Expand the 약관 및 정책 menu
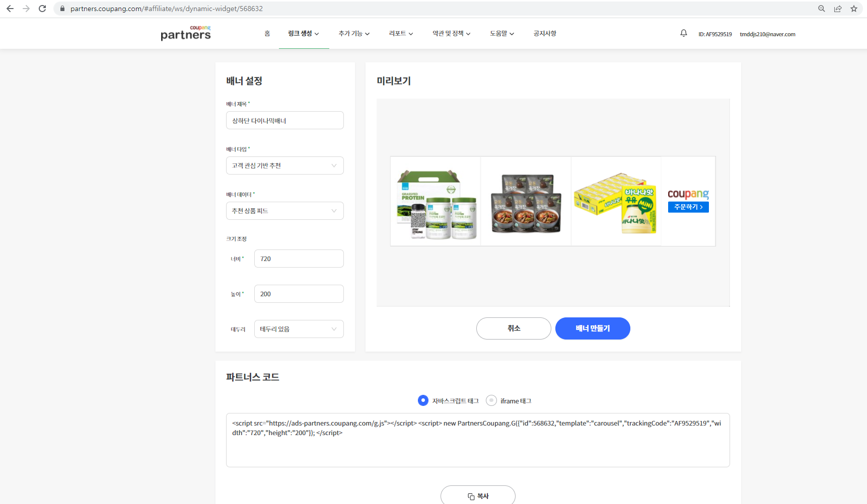Viewport: 867px width, 504px height. (x=452, y=34)
